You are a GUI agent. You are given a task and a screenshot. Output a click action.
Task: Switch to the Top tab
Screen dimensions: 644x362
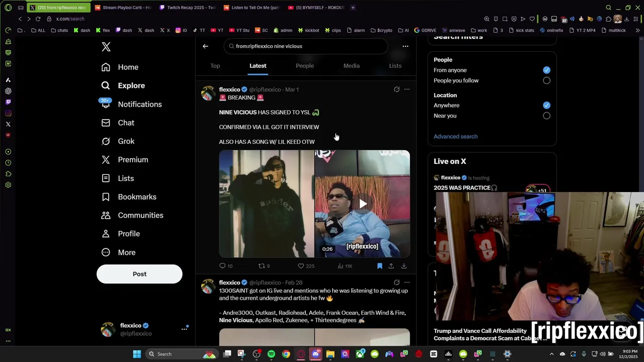[x=215, y=66]
